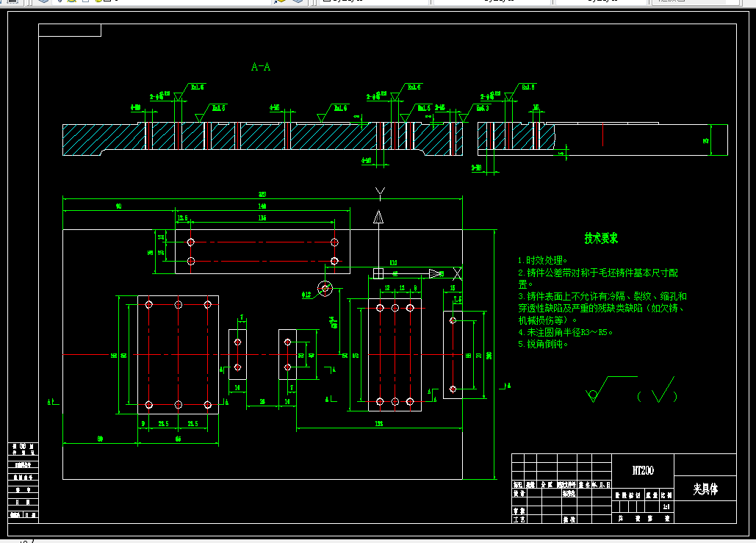Select the Ra6.3 surface roughness label
Viewport: 756px width, 543px height.
pyautogui.click(x=483, y=108)
